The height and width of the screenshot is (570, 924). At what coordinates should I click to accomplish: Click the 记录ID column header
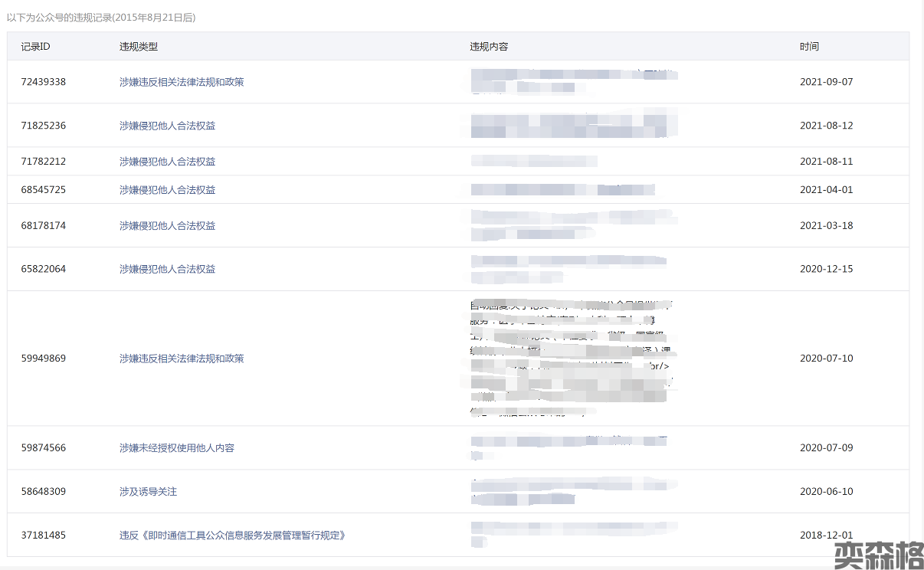[x=35, y=47]
